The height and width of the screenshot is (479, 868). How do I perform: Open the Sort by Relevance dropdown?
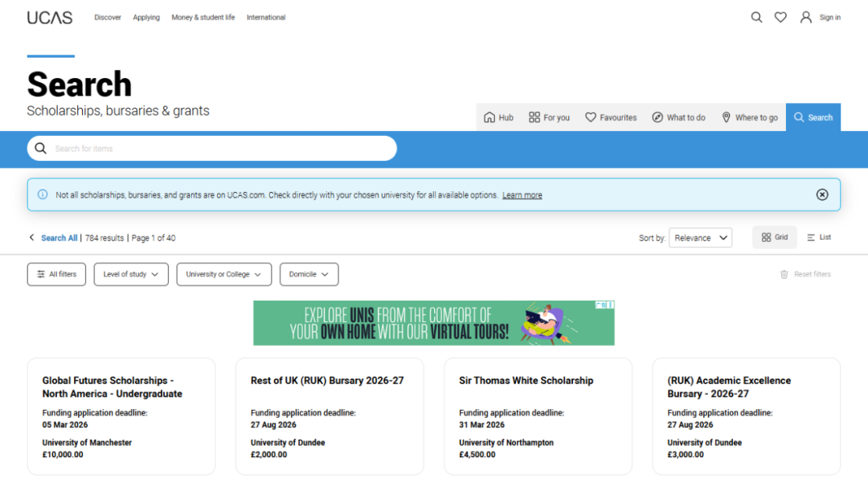tap(700, 238)
